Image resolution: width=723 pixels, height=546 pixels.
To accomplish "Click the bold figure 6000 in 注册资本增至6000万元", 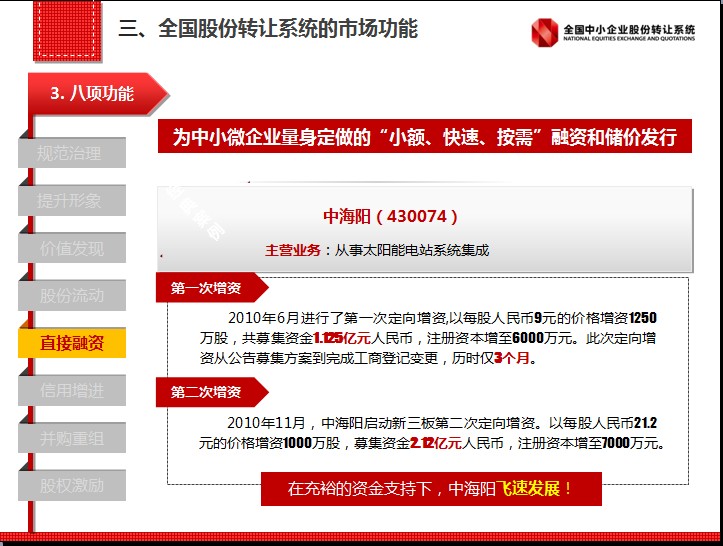I will [528, 338].
